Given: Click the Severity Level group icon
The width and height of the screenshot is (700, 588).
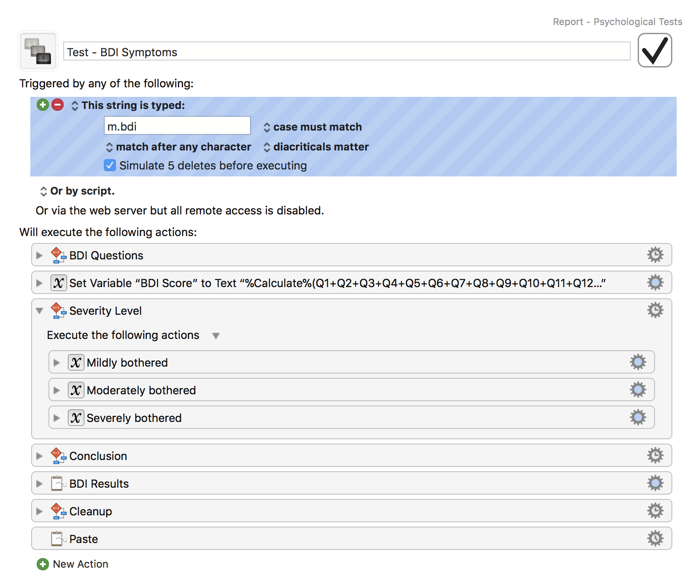Looking at the screenshot, I should (58, 310).
